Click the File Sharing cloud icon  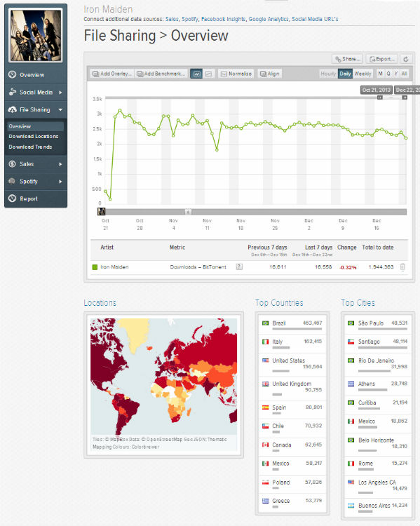click(x=13, y=109)
